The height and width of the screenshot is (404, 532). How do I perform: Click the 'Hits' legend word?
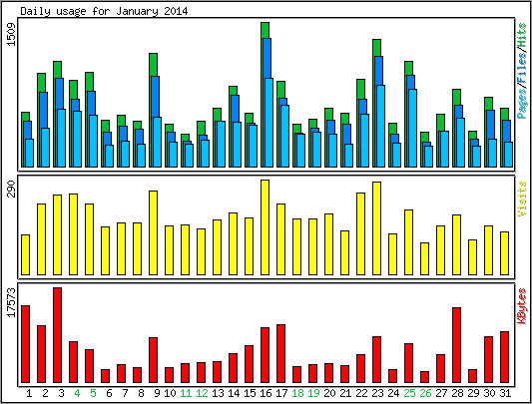(522, 34)
